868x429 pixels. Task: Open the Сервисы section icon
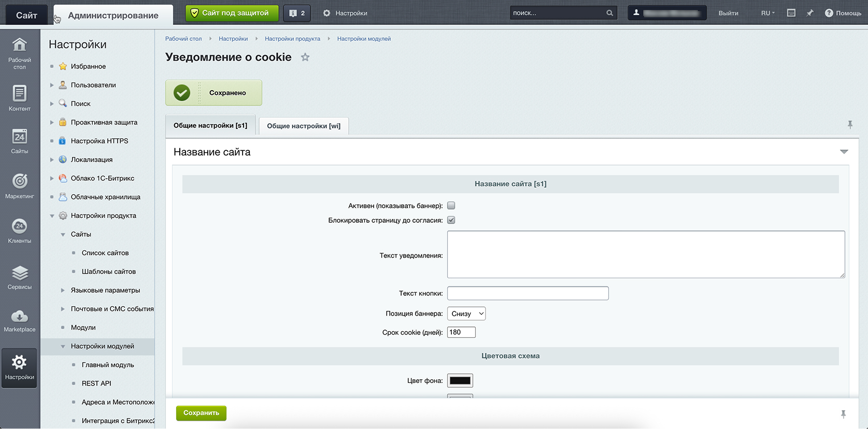click(20, 274)
